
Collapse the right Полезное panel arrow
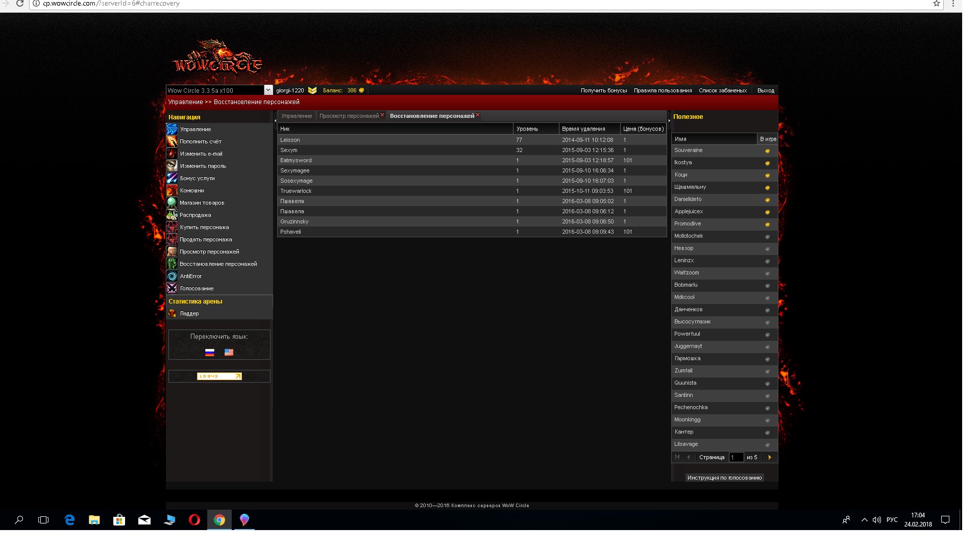pyautogui.click(x=669, y=120)
